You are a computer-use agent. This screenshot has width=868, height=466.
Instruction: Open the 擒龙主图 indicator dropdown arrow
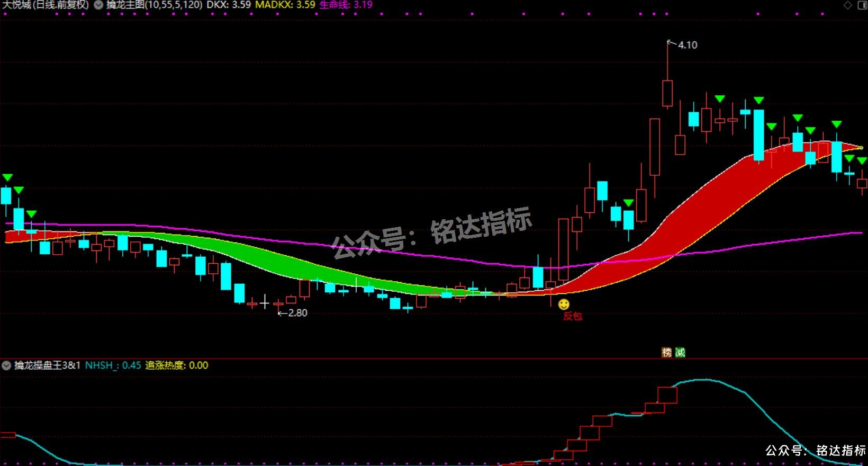[98, 5]
